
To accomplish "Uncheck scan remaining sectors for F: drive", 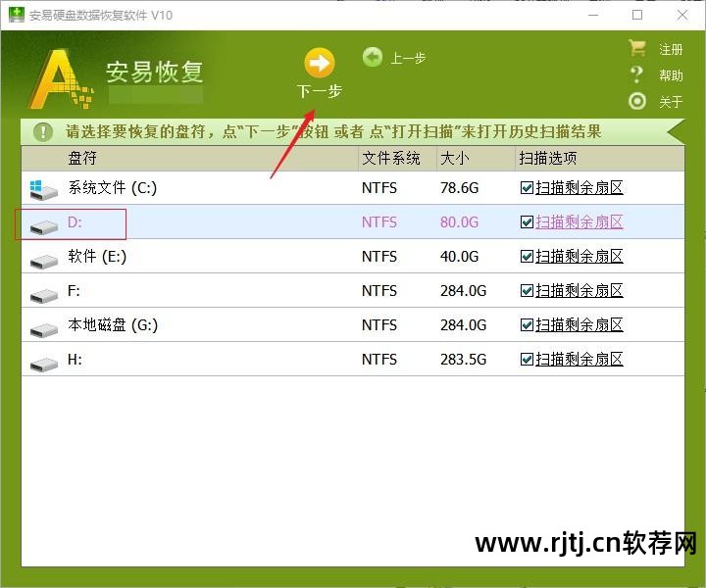I will [527, 291].
